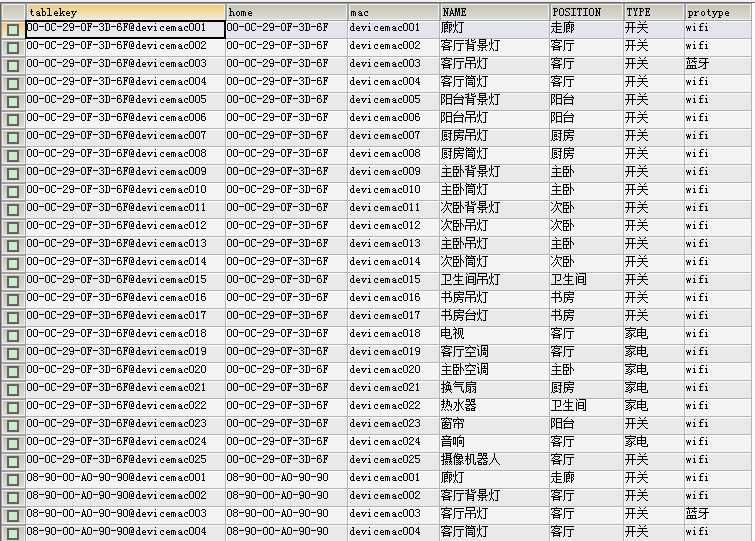Click protype 蓝牙 in 08-90-00-A0-90-90@devicemac003 row
This screenshot has height=541, width=755.
click(719, 514)
